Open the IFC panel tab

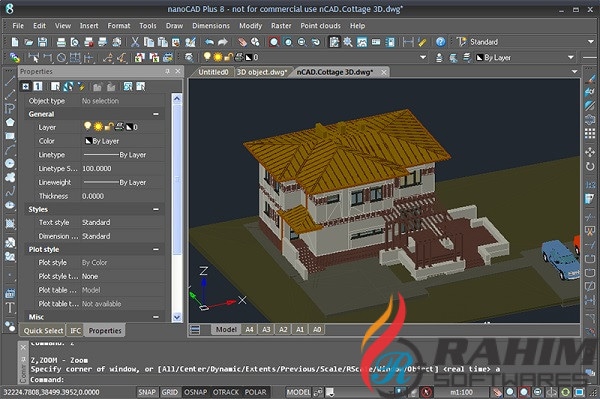tap(76, 331)
